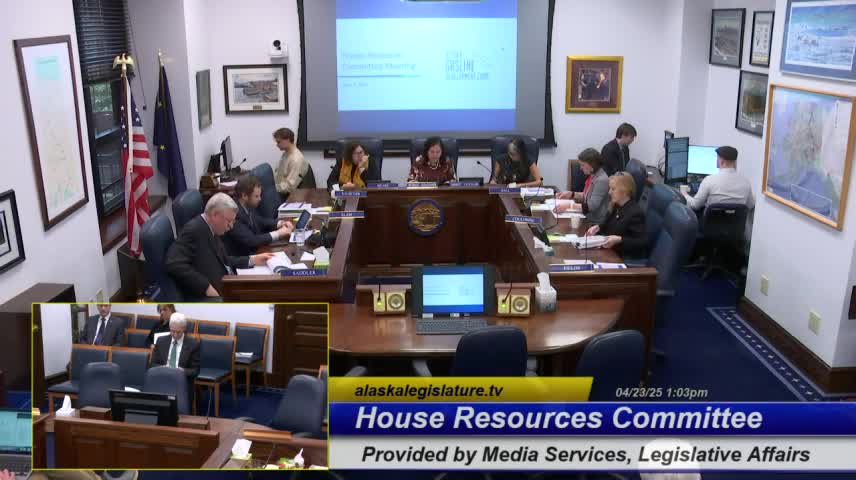Screen dimensions: 856x480
Task: Click the projected presentation slide on the wall screen
Action: 426,64
